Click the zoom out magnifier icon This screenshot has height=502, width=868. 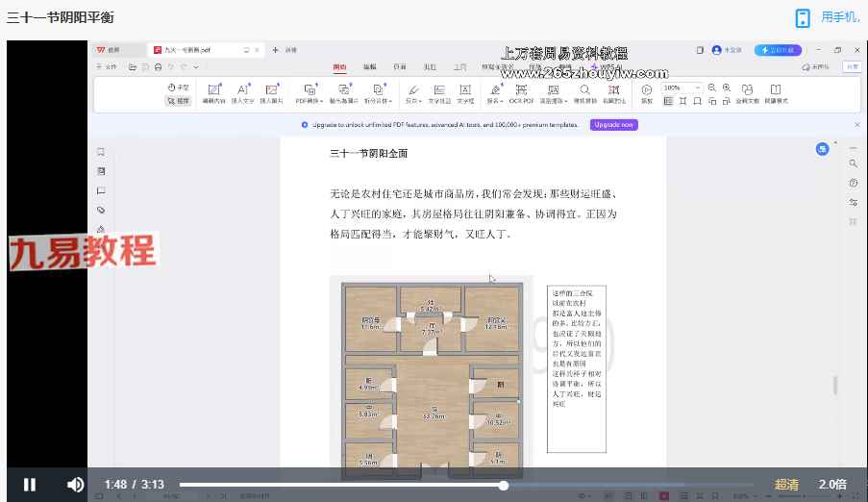click(712, 88)
